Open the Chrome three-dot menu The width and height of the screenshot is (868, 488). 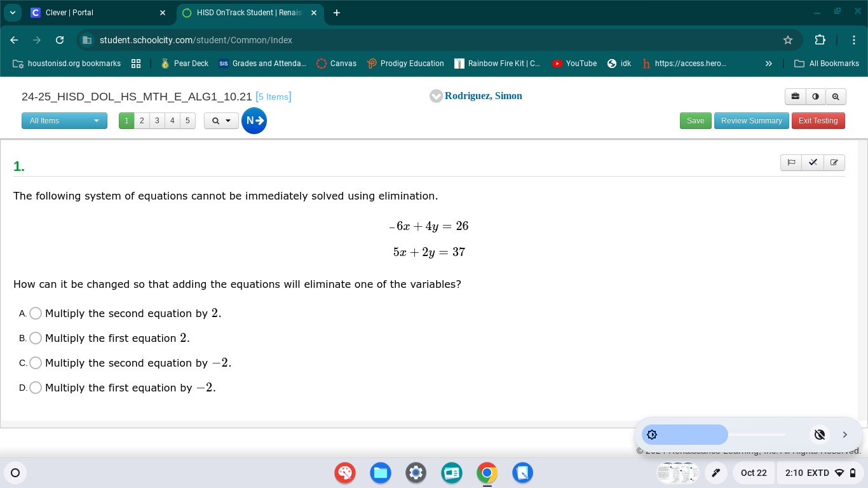pos(853,40)
